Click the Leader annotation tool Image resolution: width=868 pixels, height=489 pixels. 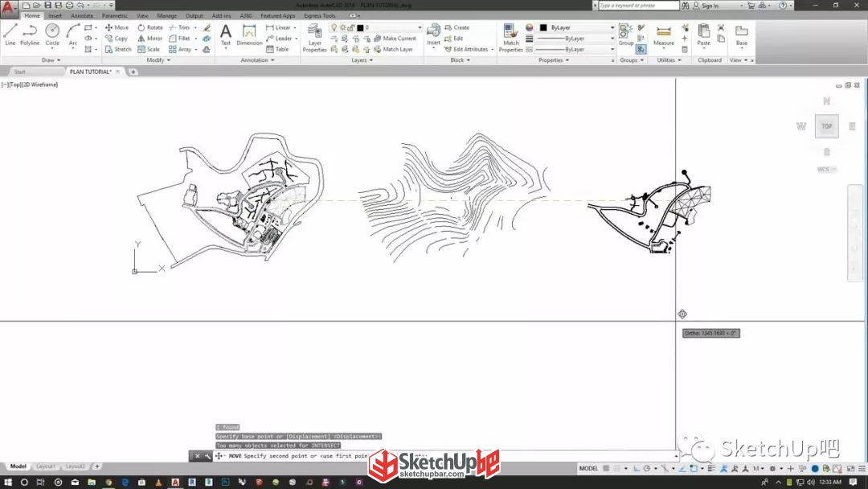[x=278, y=39]
